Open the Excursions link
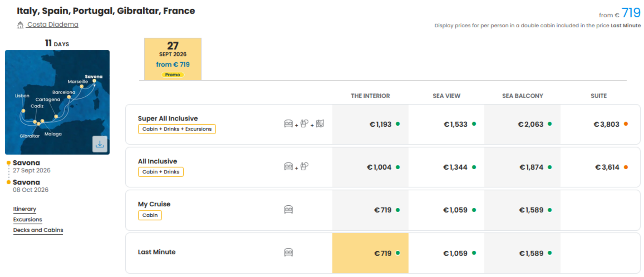Viewport: 644px width, 277px height. click(27, 220)
